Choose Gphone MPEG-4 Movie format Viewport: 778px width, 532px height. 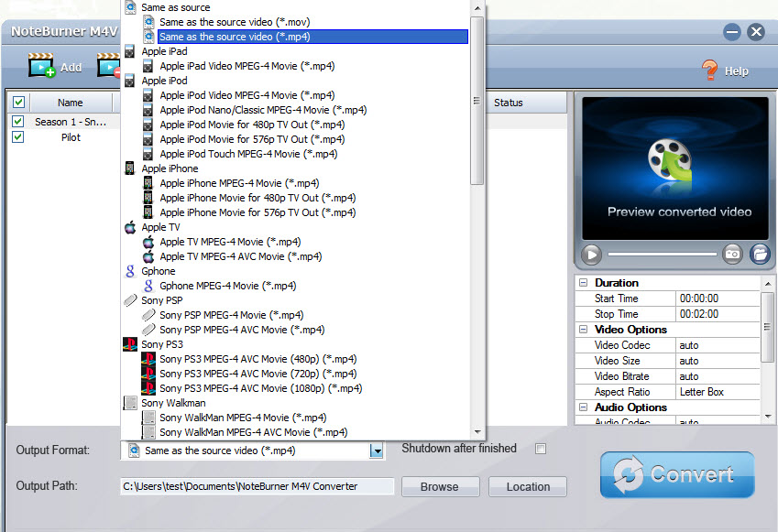pos(228,286)
